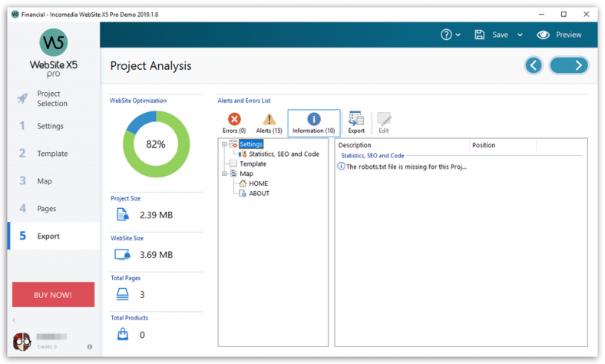Click the Export report icon
The height and width of the screenshot is (364, 605).
[356, 123]
